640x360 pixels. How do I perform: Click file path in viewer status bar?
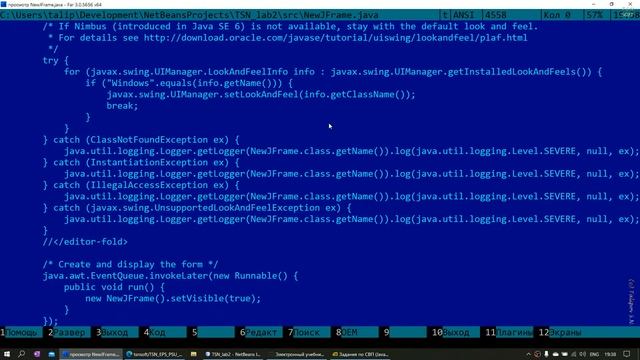[189, 15]
